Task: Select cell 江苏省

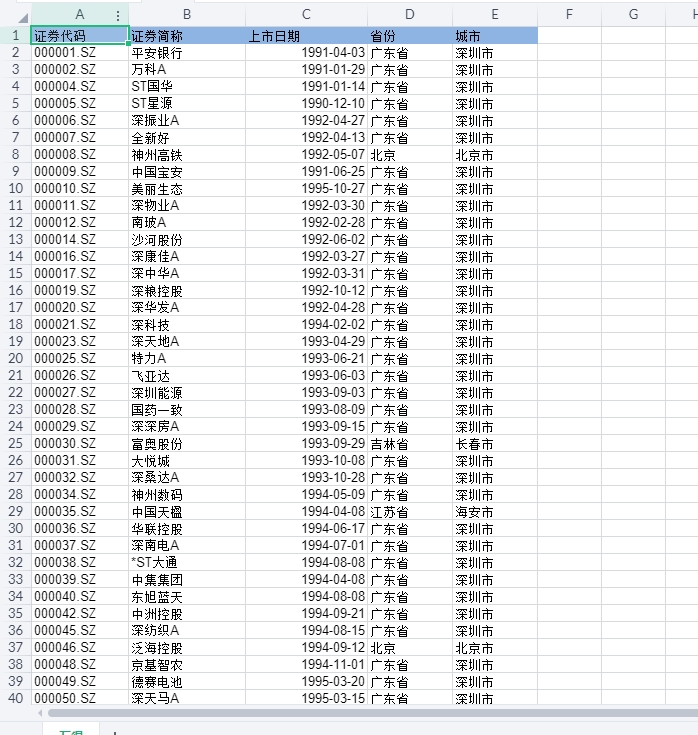Action: click(410, 511)
